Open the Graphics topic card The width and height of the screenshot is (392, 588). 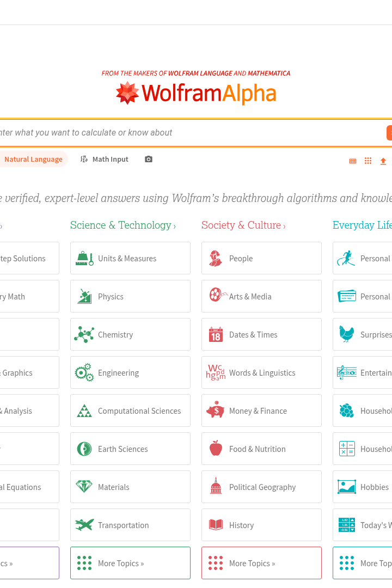click(x=29, y=372)
